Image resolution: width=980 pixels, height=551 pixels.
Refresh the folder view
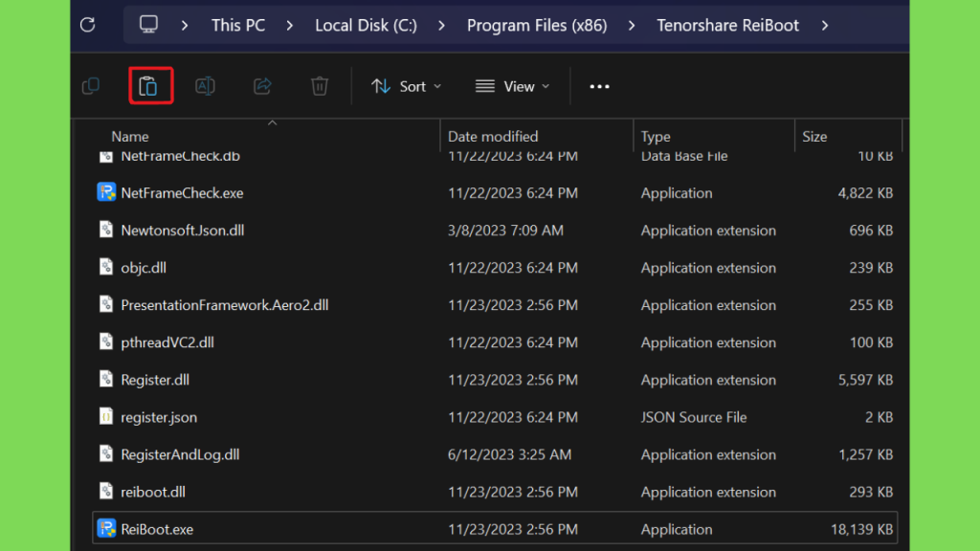click(88, 25)
